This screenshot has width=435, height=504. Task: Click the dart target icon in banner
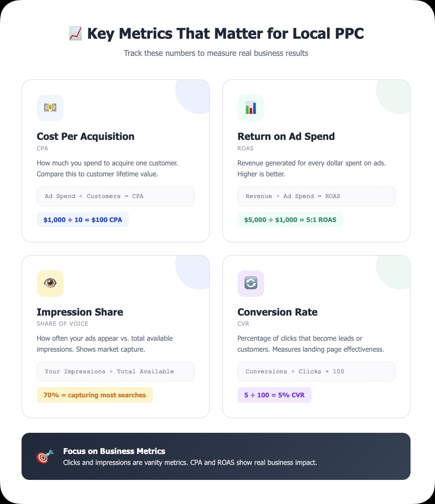45,457
